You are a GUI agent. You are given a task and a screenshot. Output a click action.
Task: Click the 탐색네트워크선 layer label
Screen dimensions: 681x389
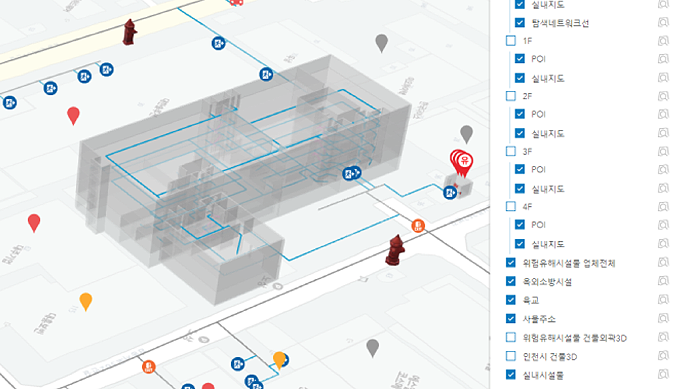pyautogui.click(x=560, y=23)
